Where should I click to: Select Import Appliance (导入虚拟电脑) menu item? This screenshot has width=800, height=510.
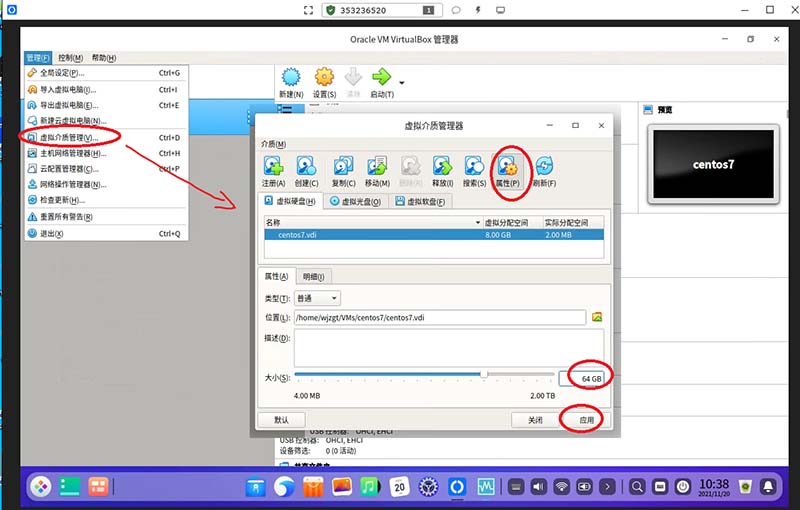tap(106, 89)
